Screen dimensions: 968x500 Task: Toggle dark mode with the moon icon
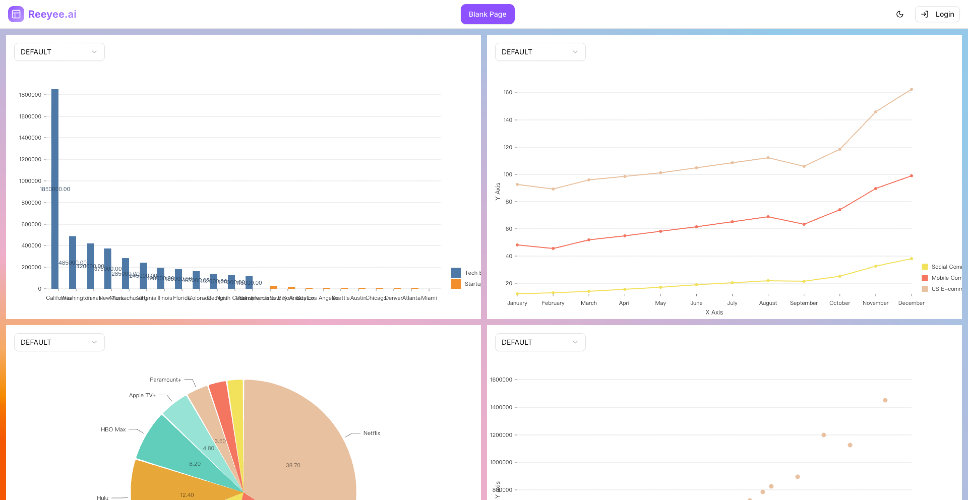point(899,14)
